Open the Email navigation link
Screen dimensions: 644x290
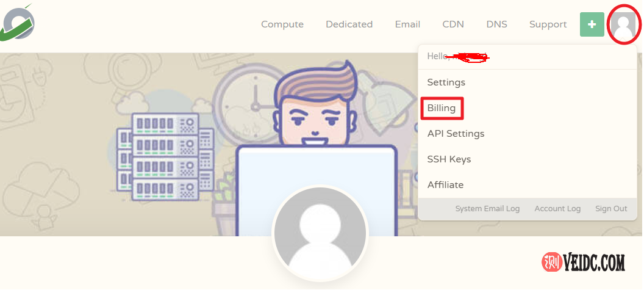tap(407, 24)
